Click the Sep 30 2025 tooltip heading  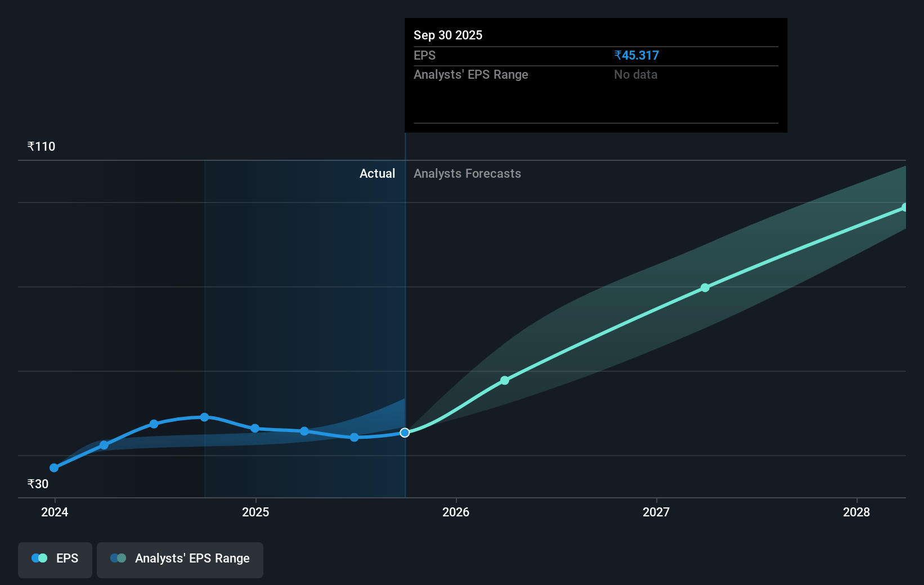[x=448, y=35]
